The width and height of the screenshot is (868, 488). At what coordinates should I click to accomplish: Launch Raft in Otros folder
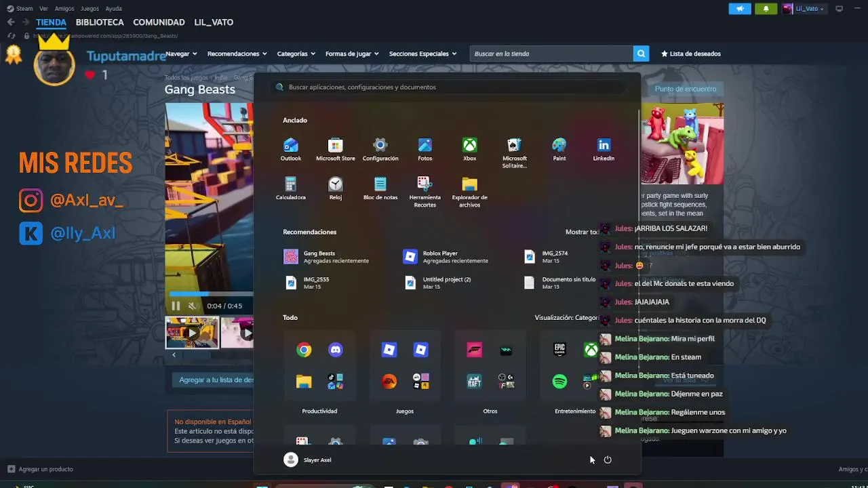click(475, 382)
